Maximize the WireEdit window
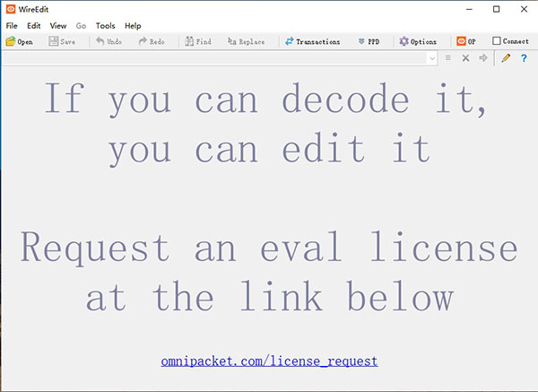The height and width of the screenshot is (392, 538). (x=496, y=9)
